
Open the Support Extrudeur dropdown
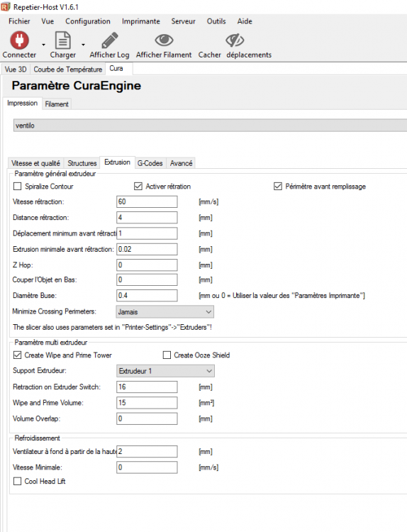tap(165, 371)
